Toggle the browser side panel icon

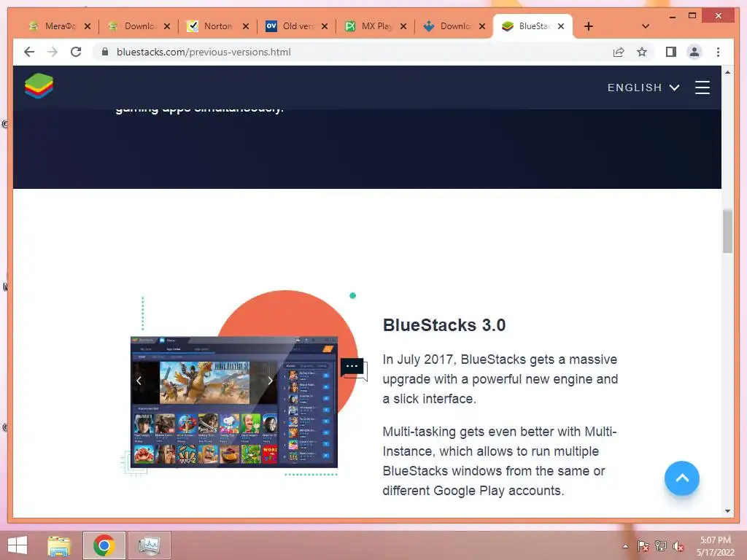(x=671, y=52)
